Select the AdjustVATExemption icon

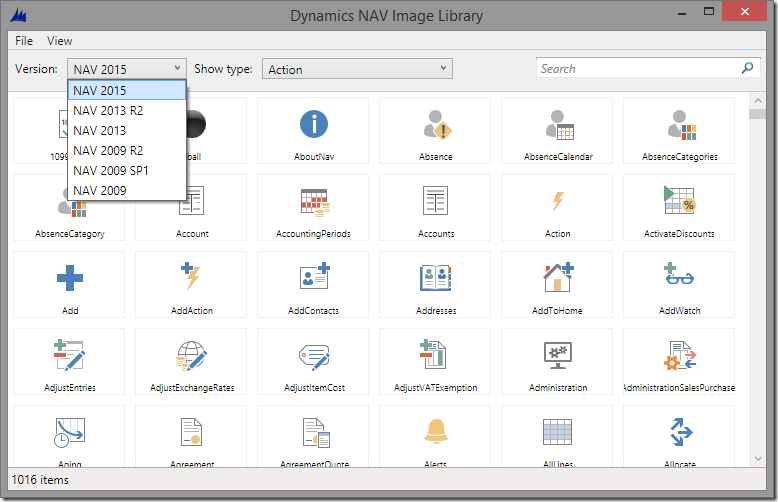[x=433, y=354]
